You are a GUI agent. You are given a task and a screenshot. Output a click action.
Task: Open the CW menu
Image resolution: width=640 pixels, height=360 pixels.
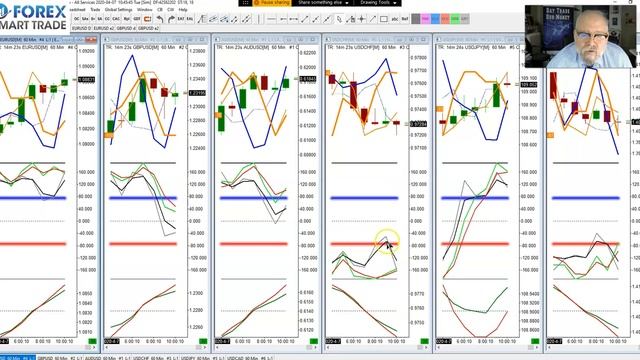point(171,9)
